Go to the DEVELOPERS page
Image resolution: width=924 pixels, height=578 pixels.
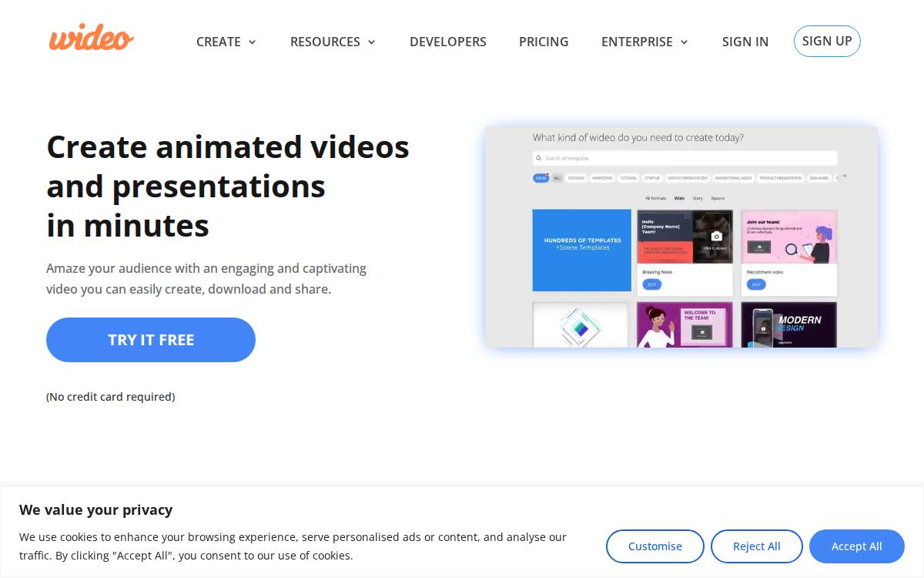[x=448, y=42]
